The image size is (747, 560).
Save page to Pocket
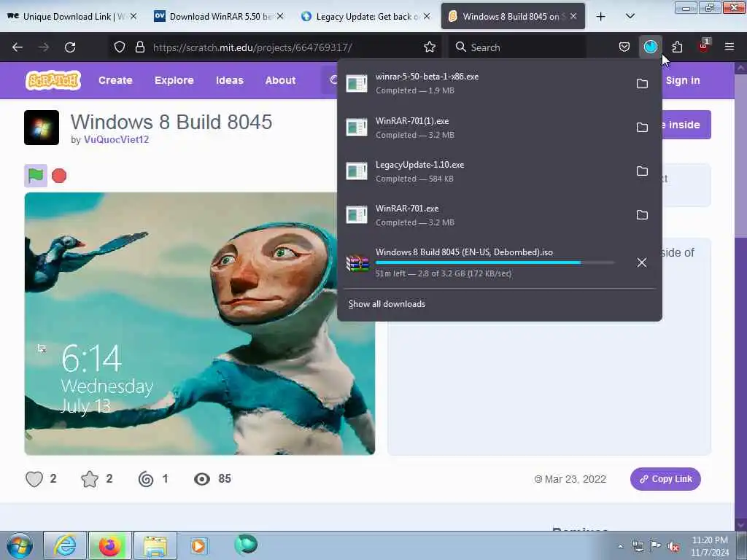pos(624,47)
